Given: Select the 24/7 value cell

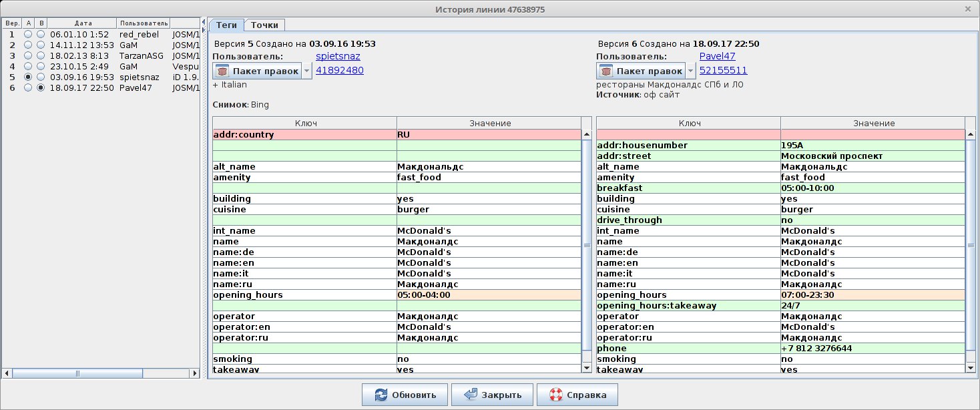Looking at the screenshot, I should 873,305.
